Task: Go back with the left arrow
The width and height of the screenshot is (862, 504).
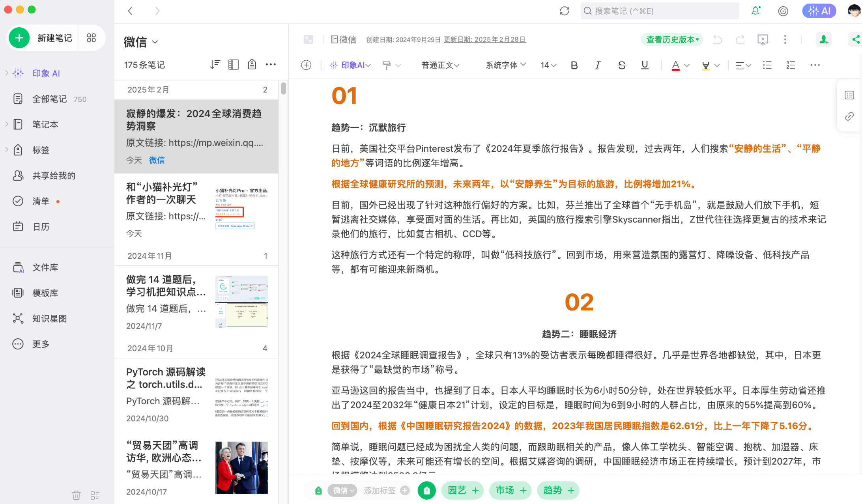Action: coord(130,11)
